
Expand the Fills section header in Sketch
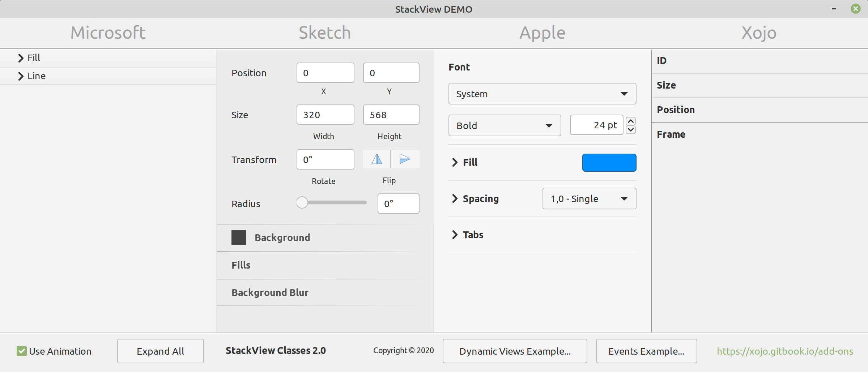325,265
